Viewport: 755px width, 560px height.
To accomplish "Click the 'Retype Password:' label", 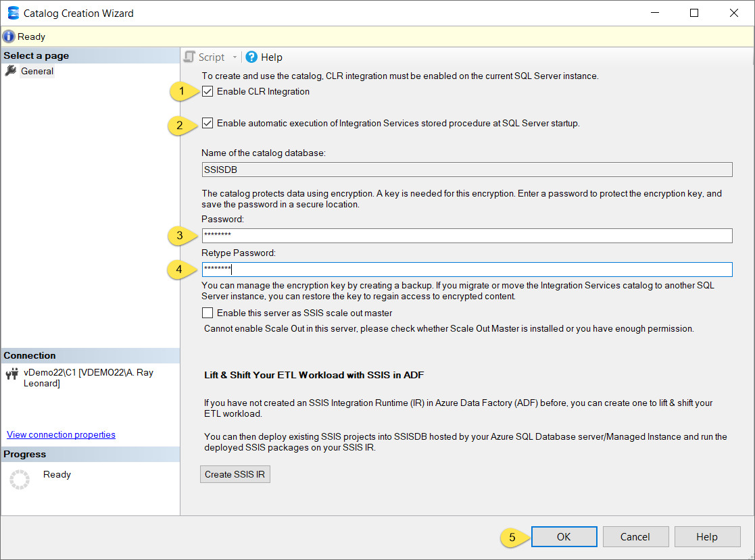I will point(239,253).
